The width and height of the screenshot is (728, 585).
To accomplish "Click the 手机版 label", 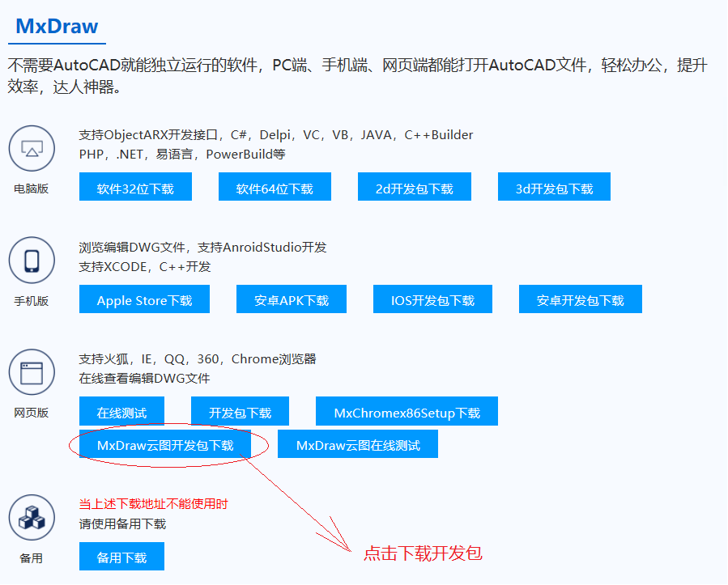I will [x=31, y=301].
